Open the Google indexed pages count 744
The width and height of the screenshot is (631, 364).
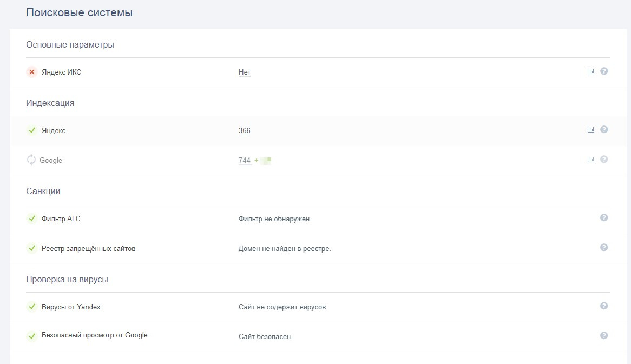[x=245, y=161]
